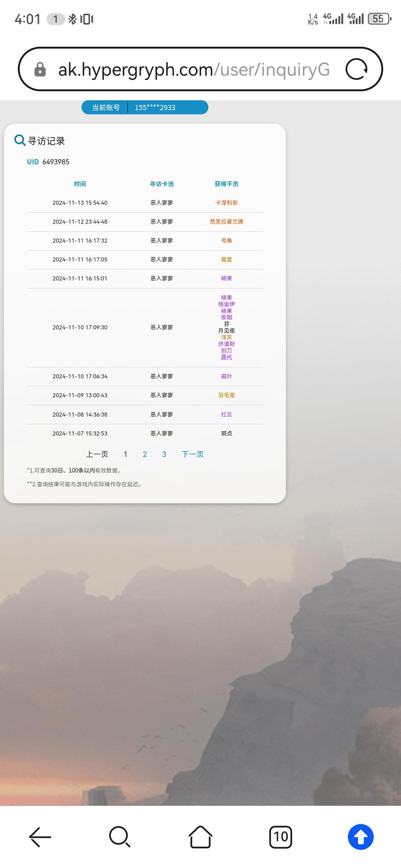The image size is (401, 868).
Task: Tap operator name 羽毛笔
Action: pyautogui.click(x=226, y=395)
